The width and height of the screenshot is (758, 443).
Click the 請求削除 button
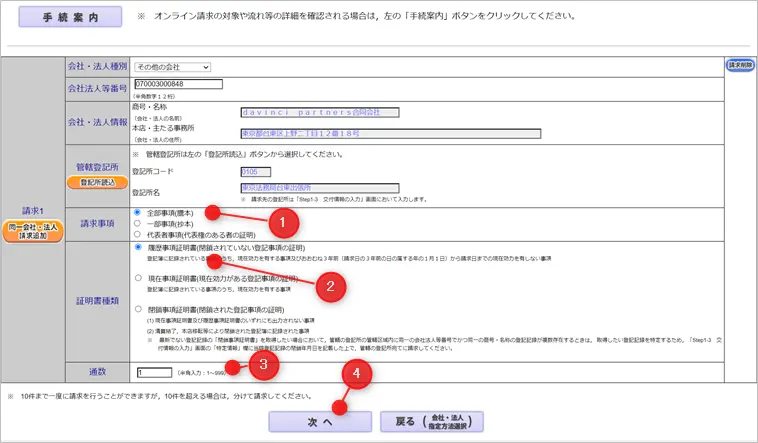coord(739,65)
